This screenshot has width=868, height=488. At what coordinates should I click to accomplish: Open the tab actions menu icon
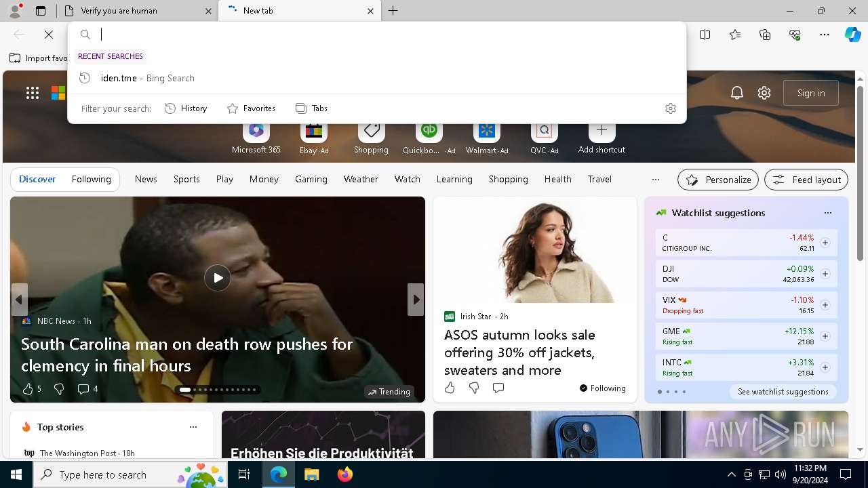41,11
